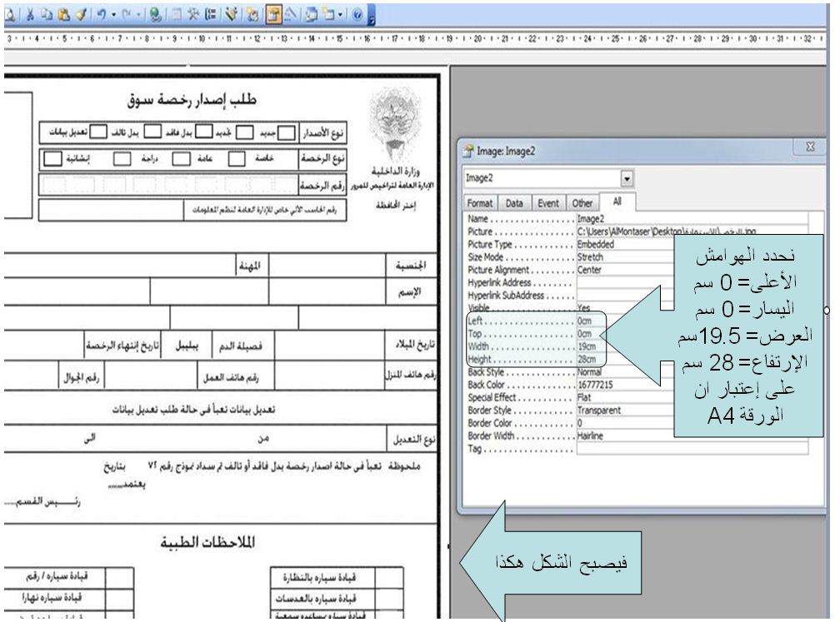Click the Picture Type value Embedded
This screenshot has height=622, width=840.
[595, 244]
